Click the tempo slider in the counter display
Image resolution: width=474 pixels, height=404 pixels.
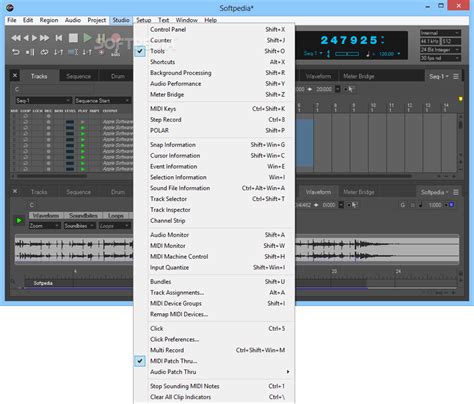347,54
